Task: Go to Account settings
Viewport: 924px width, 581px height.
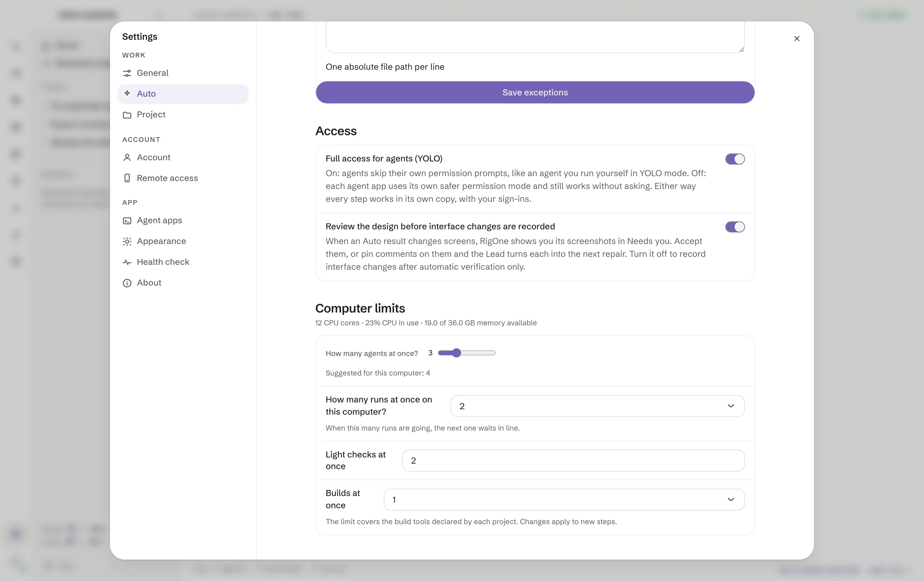Action: point(183,157)
